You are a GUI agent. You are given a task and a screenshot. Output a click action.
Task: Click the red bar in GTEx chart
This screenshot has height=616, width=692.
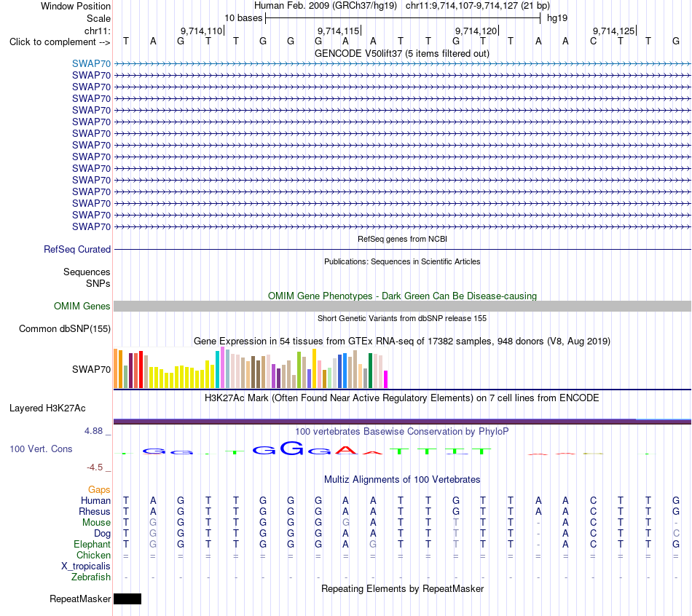pyautogui.click(x=141, y=370)
